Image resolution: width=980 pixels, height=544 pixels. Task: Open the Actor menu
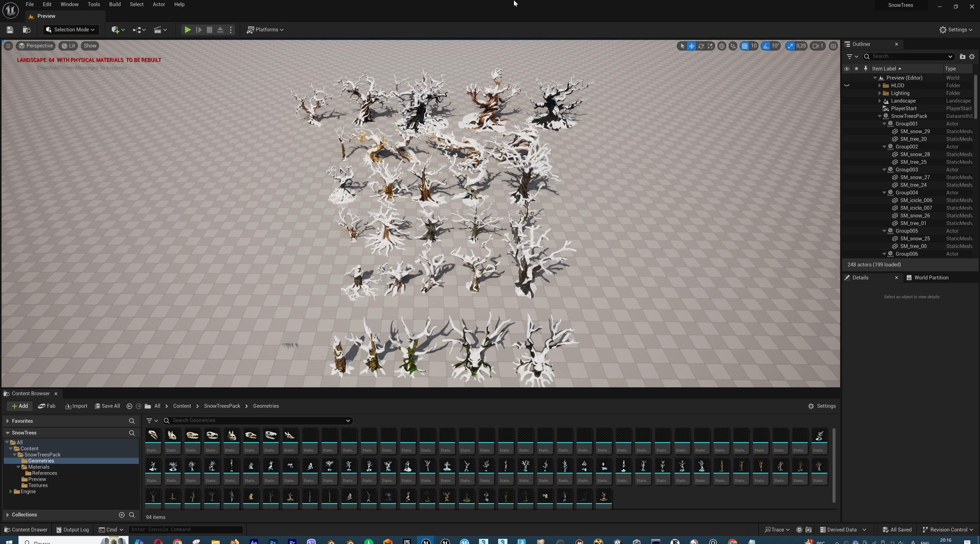[x=159, y=5]
